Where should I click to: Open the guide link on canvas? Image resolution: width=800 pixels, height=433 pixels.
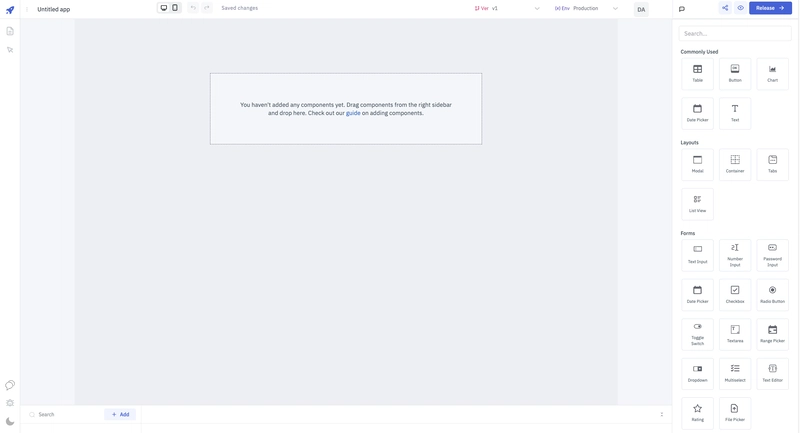[x=353, y=113]
